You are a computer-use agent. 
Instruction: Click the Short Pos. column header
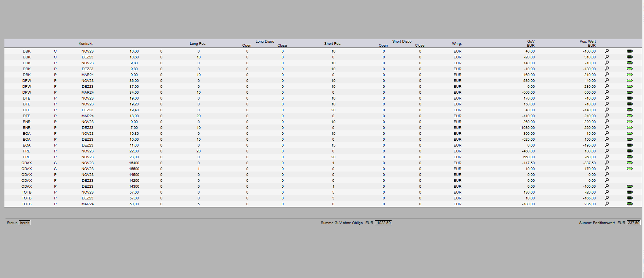pos(332,44)
